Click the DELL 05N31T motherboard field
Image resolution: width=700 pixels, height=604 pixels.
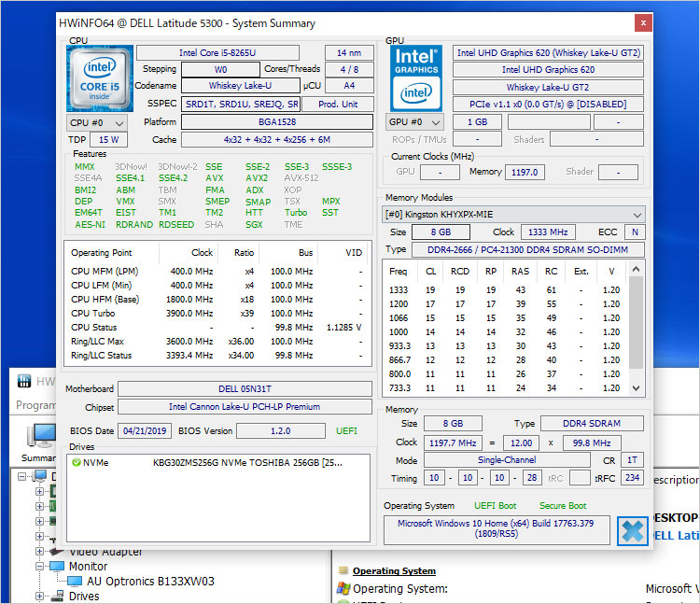coord(245,389)
